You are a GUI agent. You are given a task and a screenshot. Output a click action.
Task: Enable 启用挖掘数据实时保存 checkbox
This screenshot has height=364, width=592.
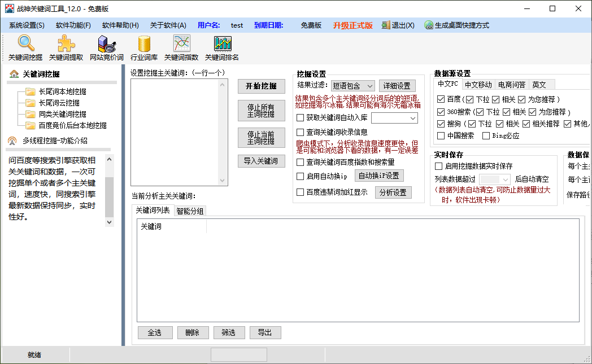(439, 166)
